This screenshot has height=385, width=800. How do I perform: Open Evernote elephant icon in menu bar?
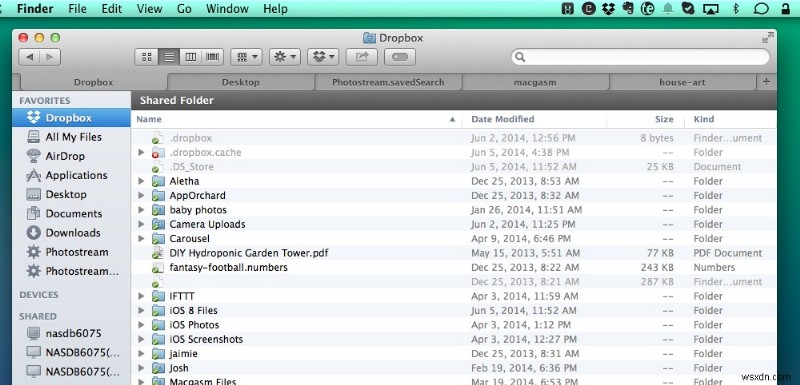coord(629,9)
